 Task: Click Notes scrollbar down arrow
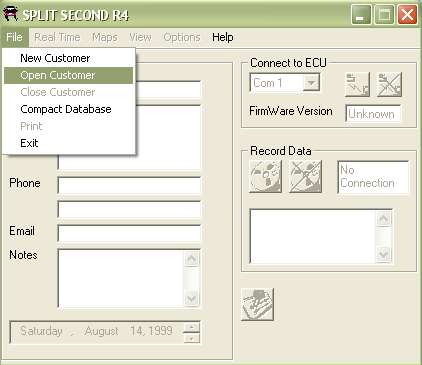[192, 298]
